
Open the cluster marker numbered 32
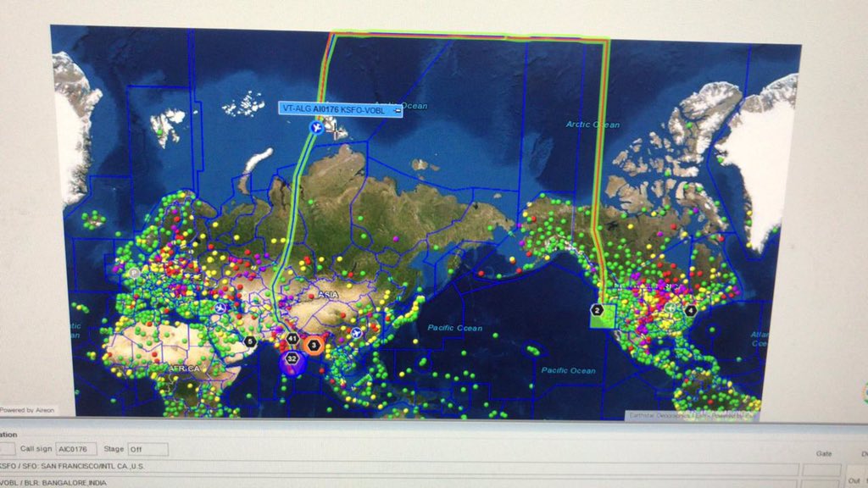[x=292, y=358]
